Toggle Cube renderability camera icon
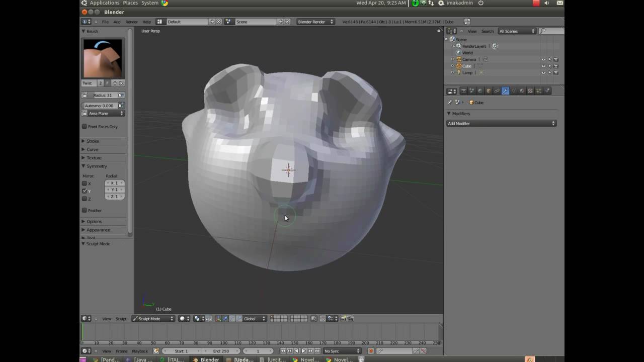 coord(556,66)
